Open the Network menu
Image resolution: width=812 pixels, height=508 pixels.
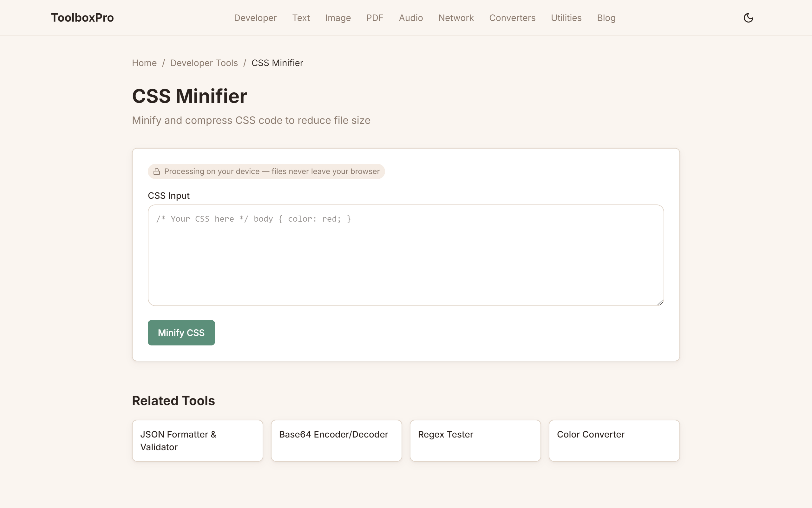(456, 18)
